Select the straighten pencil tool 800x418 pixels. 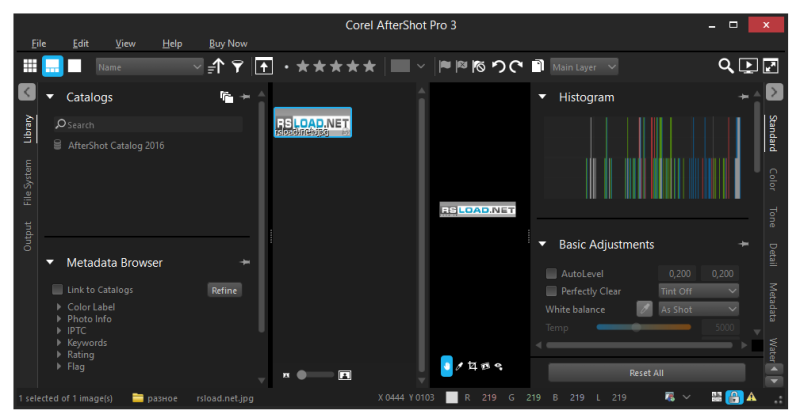click(459, 366)
